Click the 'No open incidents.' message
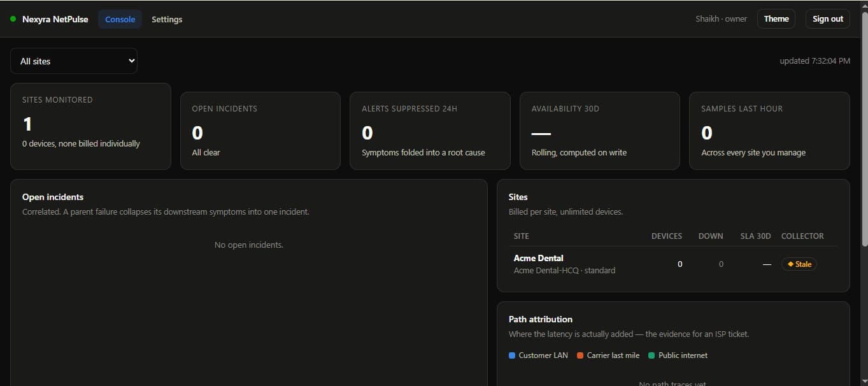868x386 pixels. coord(249,245)
